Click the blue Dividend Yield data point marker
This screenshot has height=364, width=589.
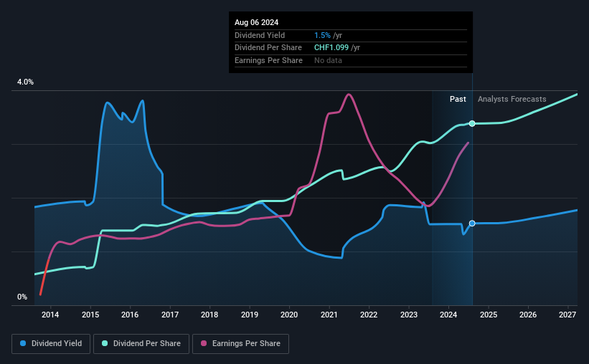tap(472, 224)
